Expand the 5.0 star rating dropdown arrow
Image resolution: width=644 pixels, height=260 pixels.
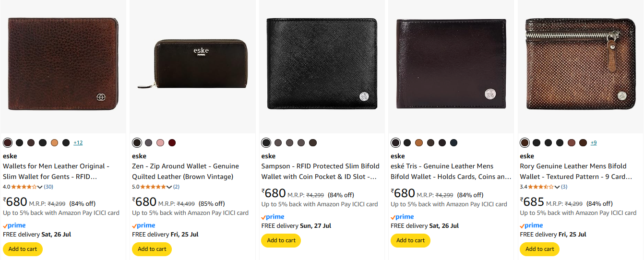pos(169,187)
